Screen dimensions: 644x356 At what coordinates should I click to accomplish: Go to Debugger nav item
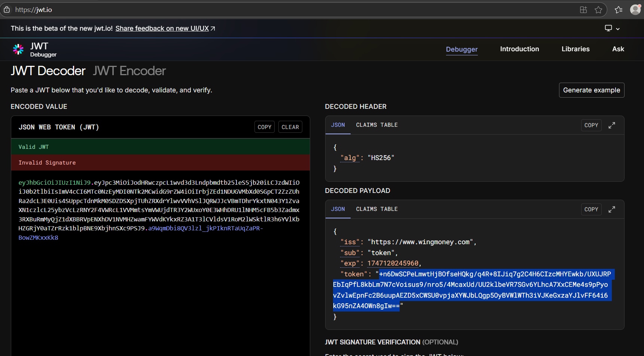coord(462,49)
